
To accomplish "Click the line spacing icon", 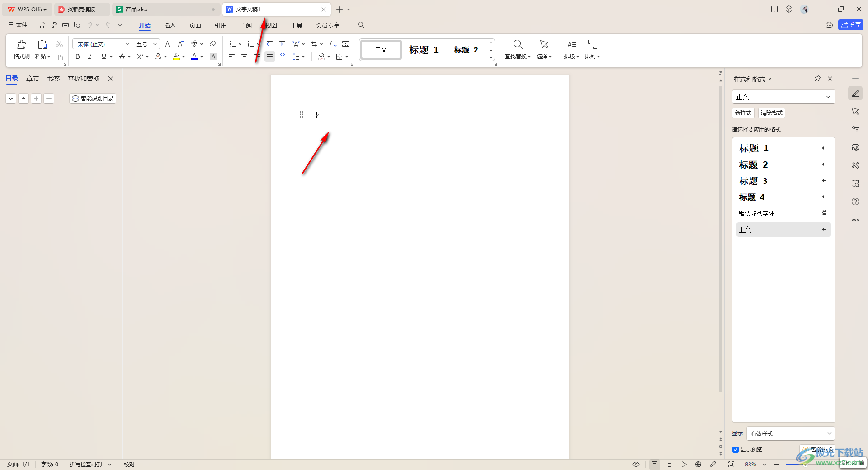I will (296, 56).
